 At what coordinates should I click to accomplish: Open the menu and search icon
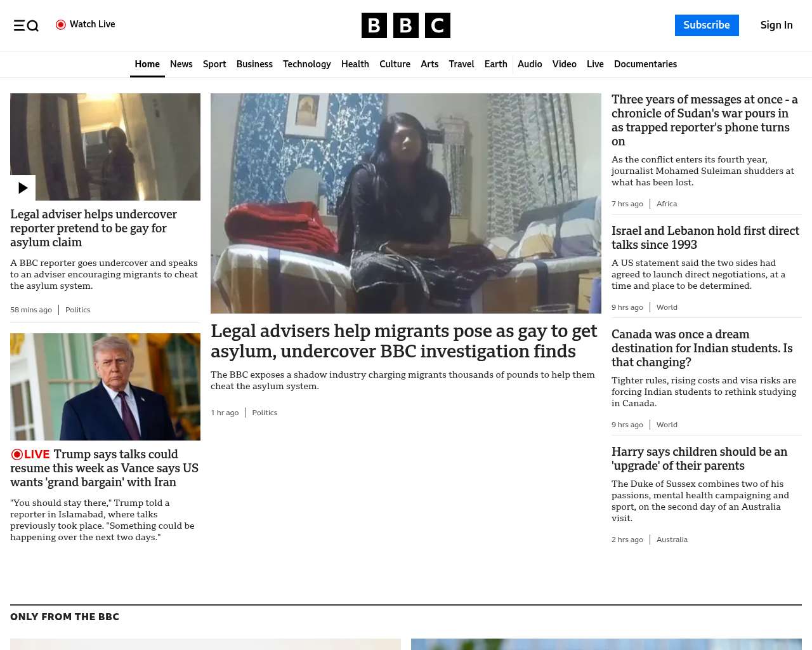(26, 25)
